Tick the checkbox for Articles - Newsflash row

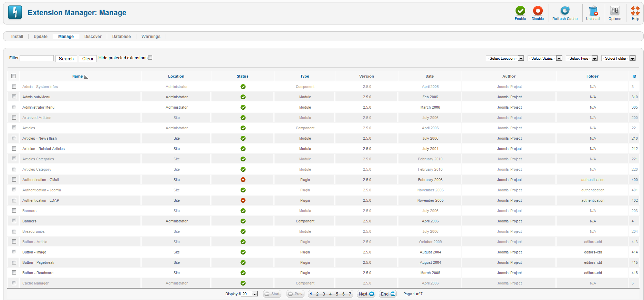point(14,138)
